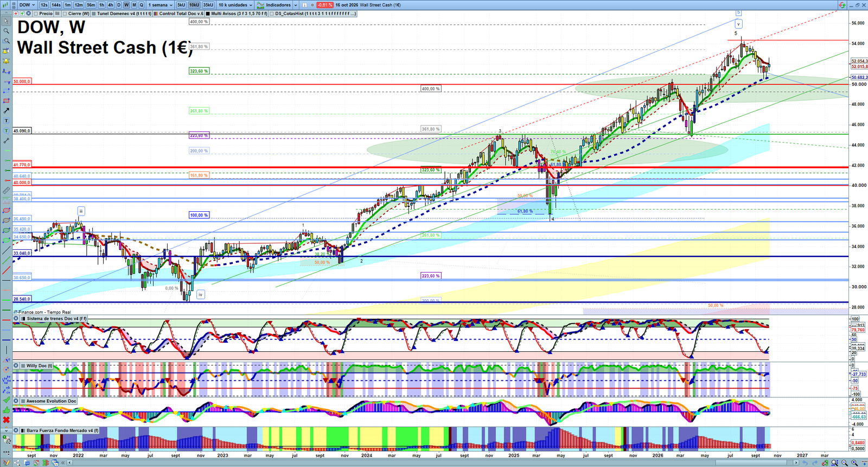This screenshot has height=467, width=868.
Task: Expand the left toolbar down chevron
Action: (x=6, y=430)
